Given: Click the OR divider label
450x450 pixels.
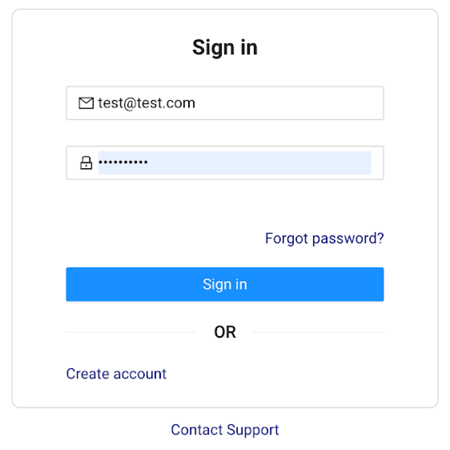Looking at the screenshot, I should coord(225,332).
